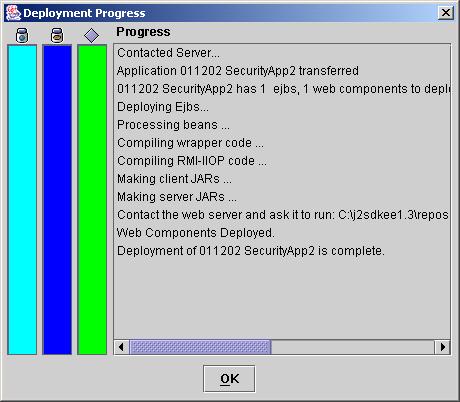
Task: Click the horizontal scrollbar right arrow
Action: [443, 347]
